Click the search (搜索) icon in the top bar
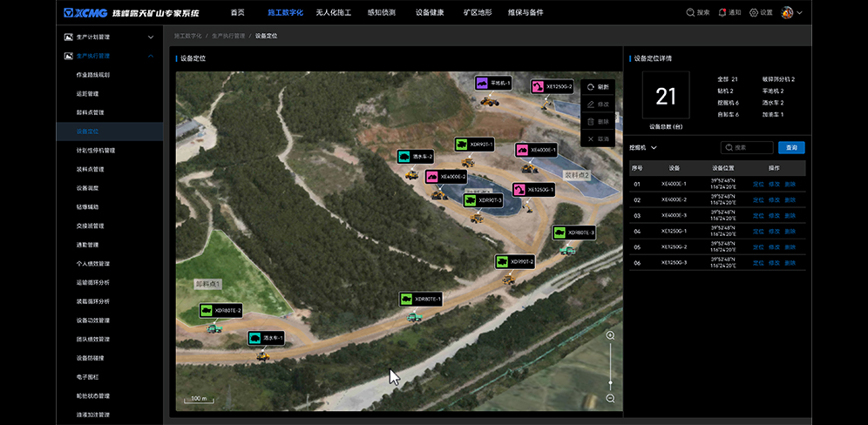The height and width of the screenshot is (425, 868). pyautogui.click(x=691, y=12)
